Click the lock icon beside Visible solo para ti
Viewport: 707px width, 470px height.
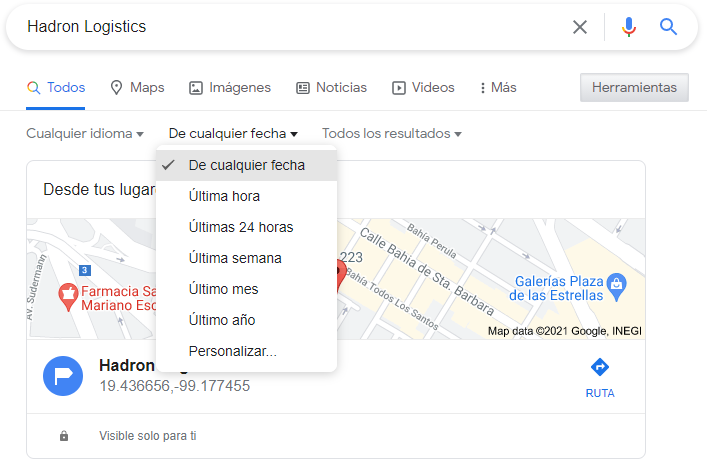[x=64, y=436]
